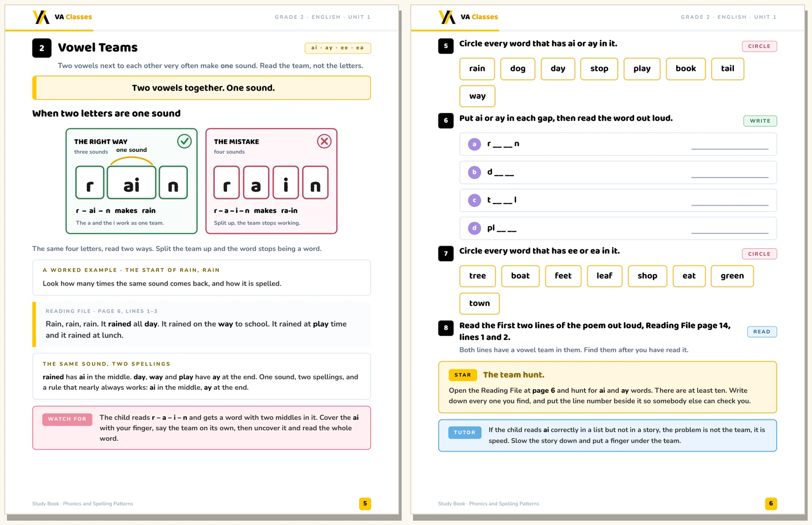Click the exercise 8 number badge
The height and width of the screenshot is (525, 812).
coord(446,328)
